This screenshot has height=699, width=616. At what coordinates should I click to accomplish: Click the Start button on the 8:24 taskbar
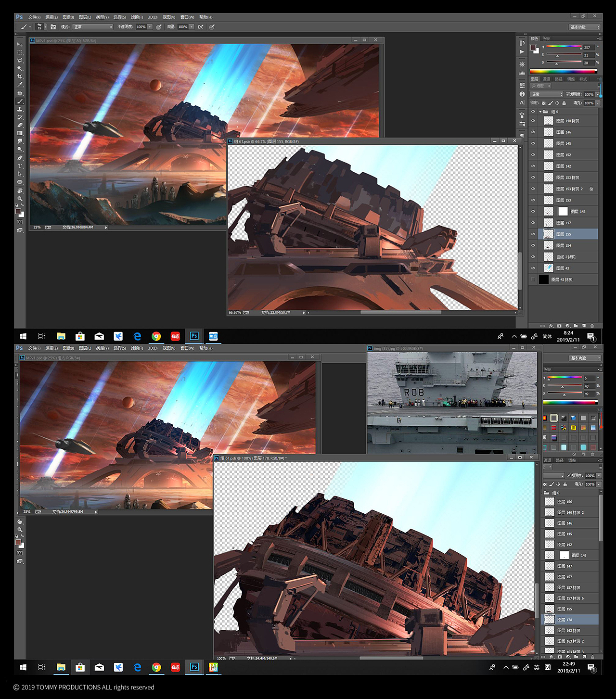[x=23, y=336]
